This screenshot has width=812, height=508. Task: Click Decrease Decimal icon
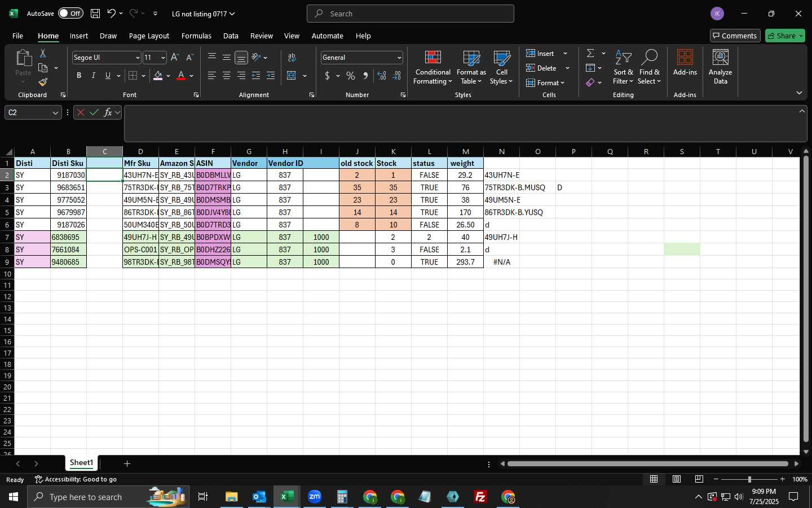click(396, 76)
